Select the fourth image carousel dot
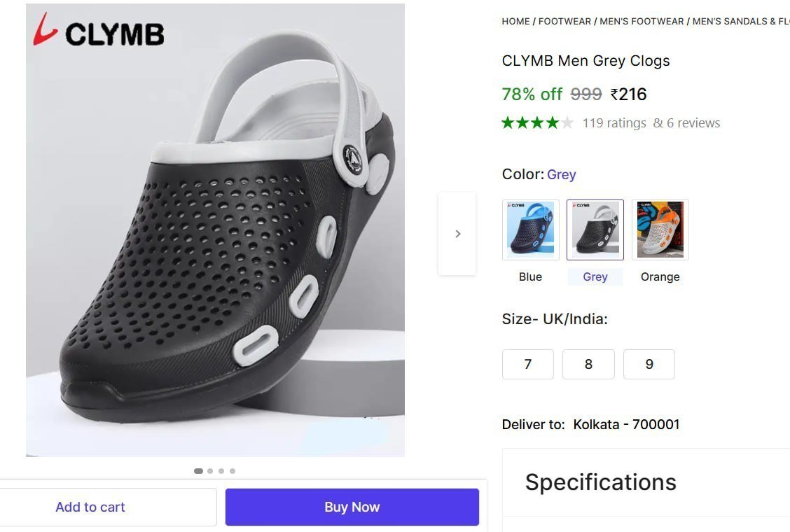 pos(233,471)
